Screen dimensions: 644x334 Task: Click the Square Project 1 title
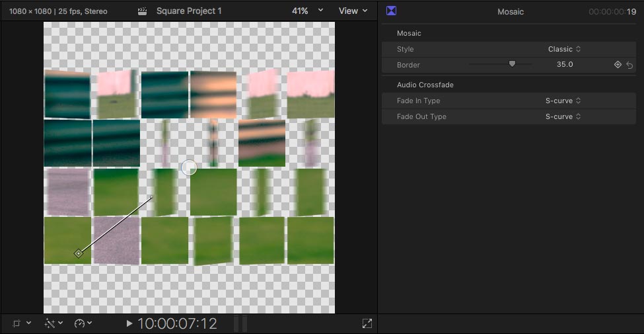point(189,11)
